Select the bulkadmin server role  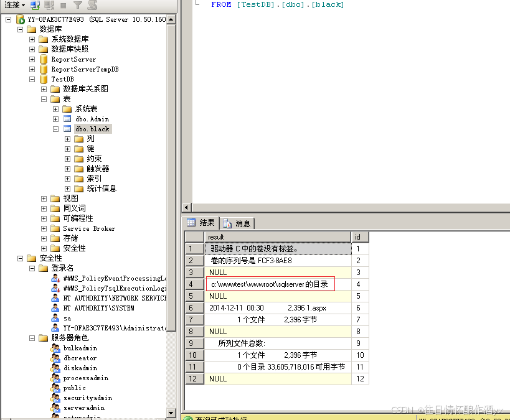tap(80, 348)
